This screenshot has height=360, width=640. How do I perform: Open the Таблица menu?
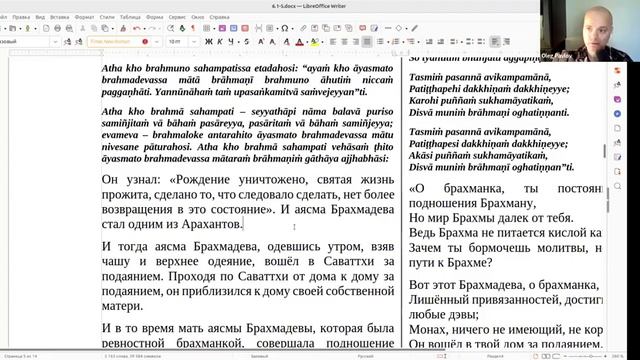click(130, 17)
